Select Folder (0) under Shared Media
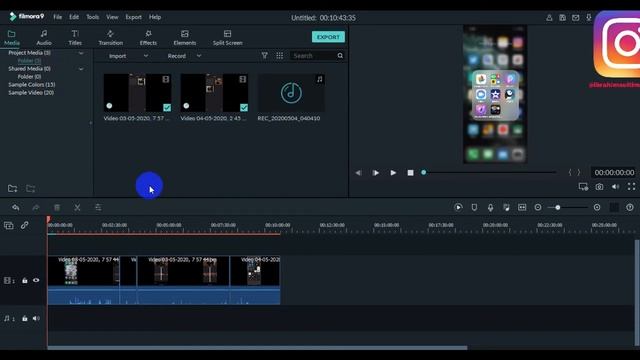 pyautogui.click(x=29, y=77)
